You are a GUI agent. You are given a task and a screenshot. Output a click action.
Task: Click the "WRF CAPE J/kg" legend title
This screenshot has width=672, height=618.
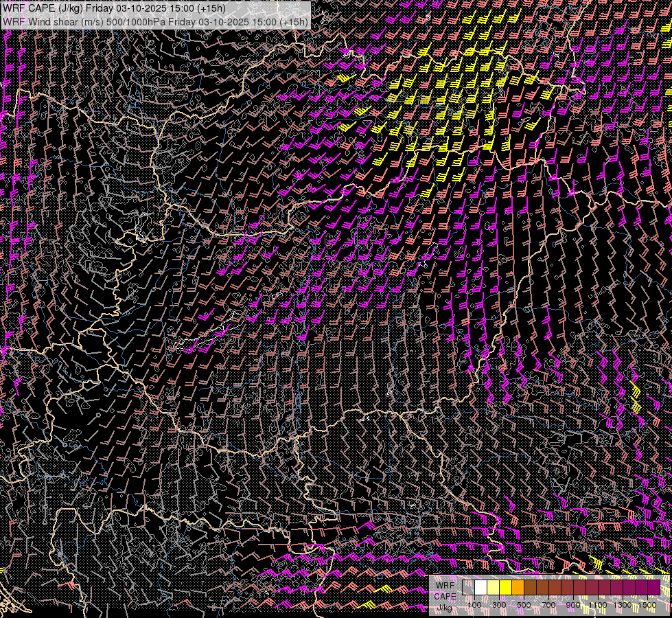coord(445,596)
